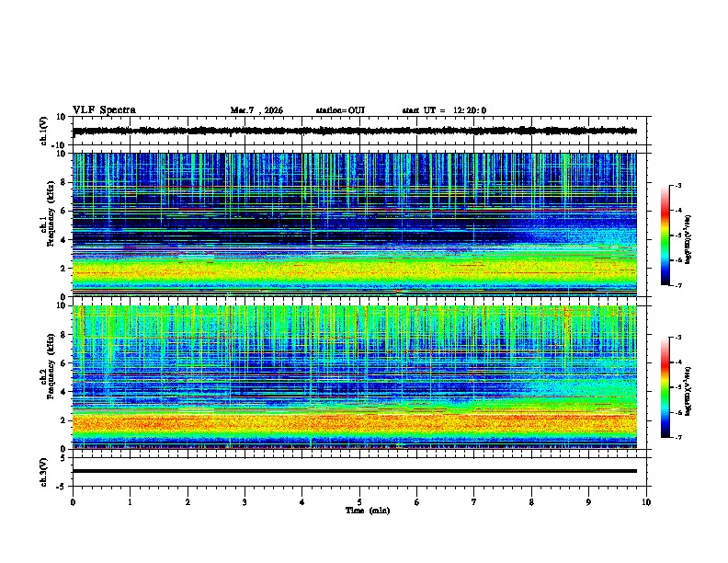The width and height of the screenshot is (728, 563).
Task: Click the "5" tick on ch.3(V) axis
Action: (x=63, y=458)
